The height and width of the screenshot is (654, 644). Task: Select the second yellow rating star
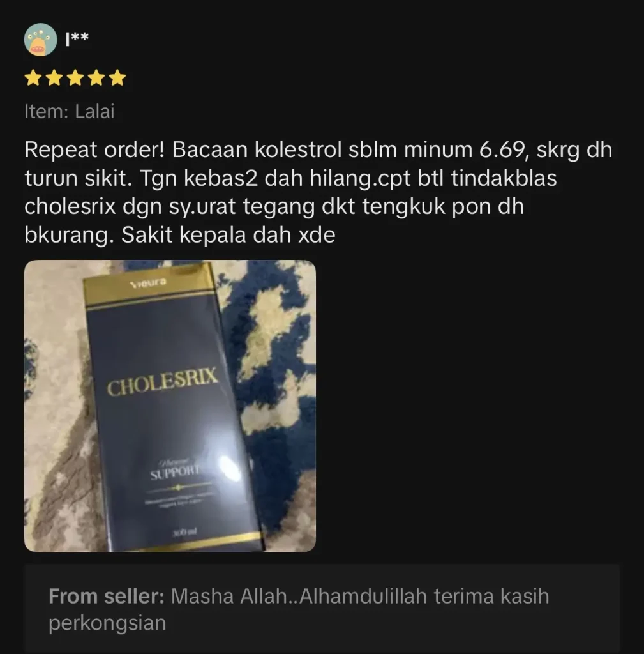(x=54, y=78)
